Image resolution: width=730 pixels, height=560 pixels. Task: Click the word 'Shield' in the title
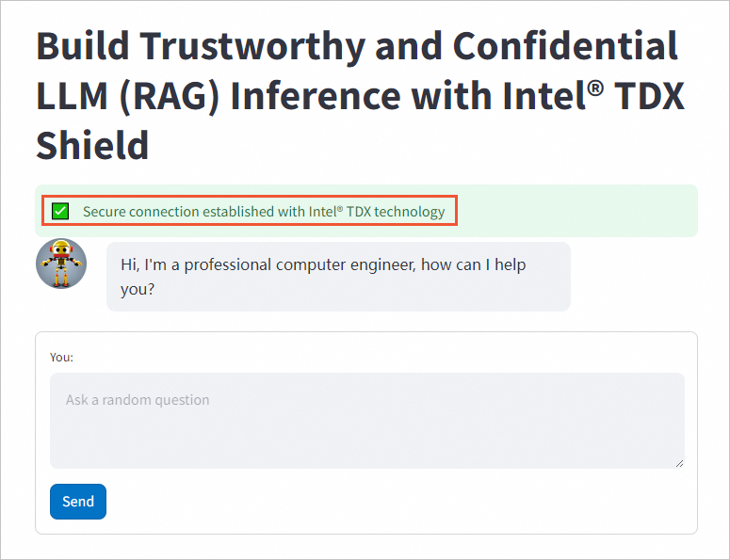click(x=92, y=146)
